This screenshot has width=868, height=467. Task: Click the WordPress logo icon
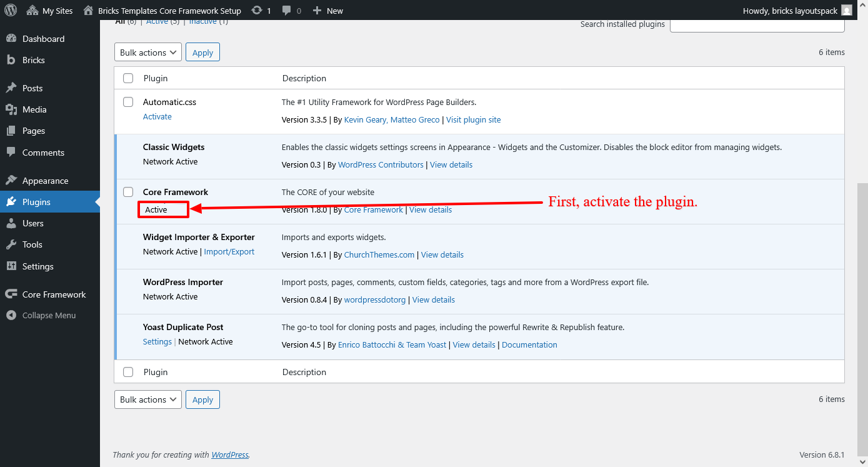11,11
